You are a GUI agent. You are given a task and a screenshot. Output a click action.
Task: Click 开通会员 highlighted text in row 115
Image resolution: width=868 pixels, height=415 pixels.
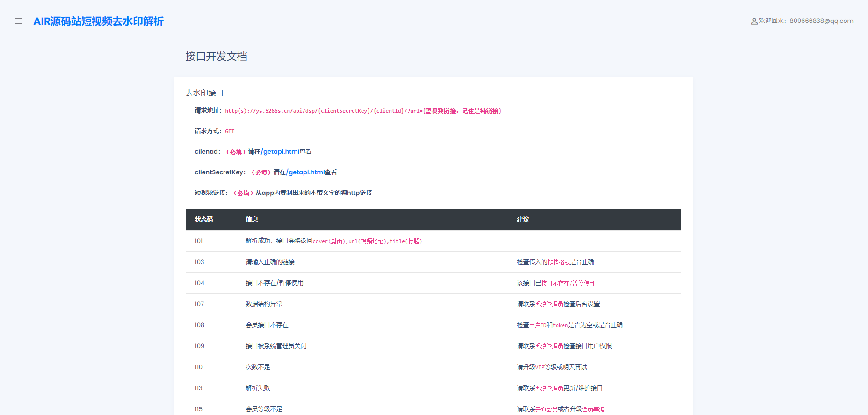click(x=546, y=409)
